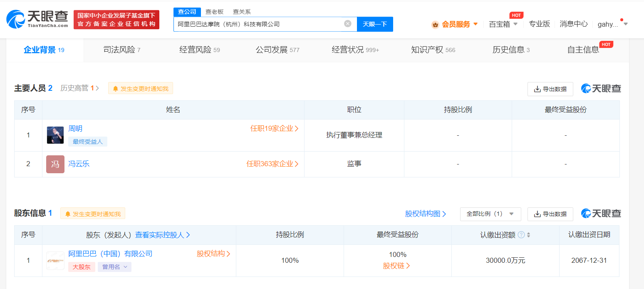Enable change notification for 股东信息
The height and width of the screenshot is (289, 644).
[x=93, y=214]
